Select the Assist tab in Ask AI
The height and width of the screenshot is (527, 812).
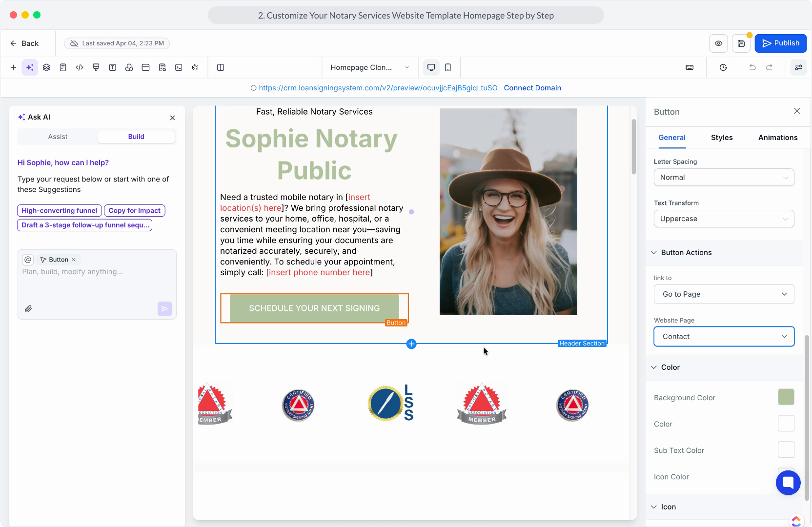point(58,137)
